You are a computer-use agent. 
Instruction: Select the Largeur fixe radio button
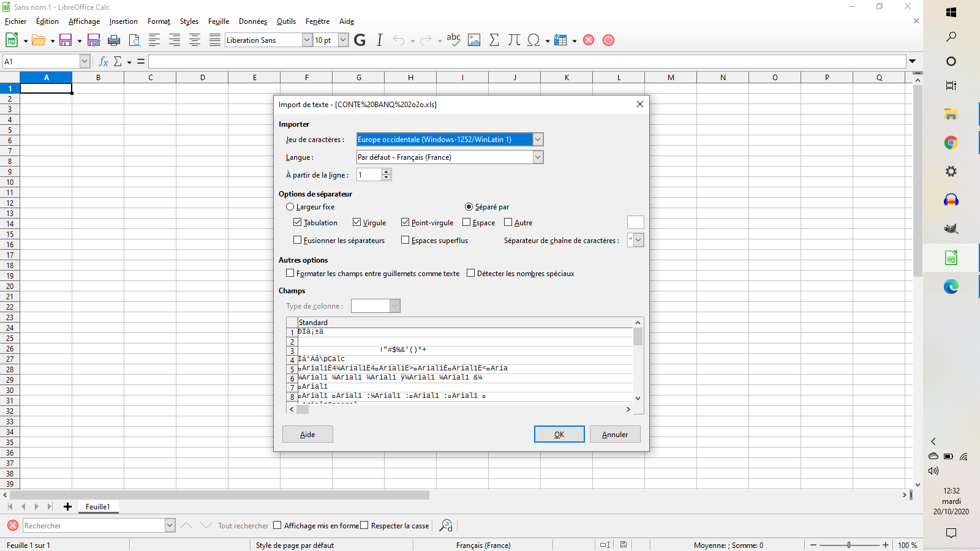pyautogui.click(x=290, y=207)
